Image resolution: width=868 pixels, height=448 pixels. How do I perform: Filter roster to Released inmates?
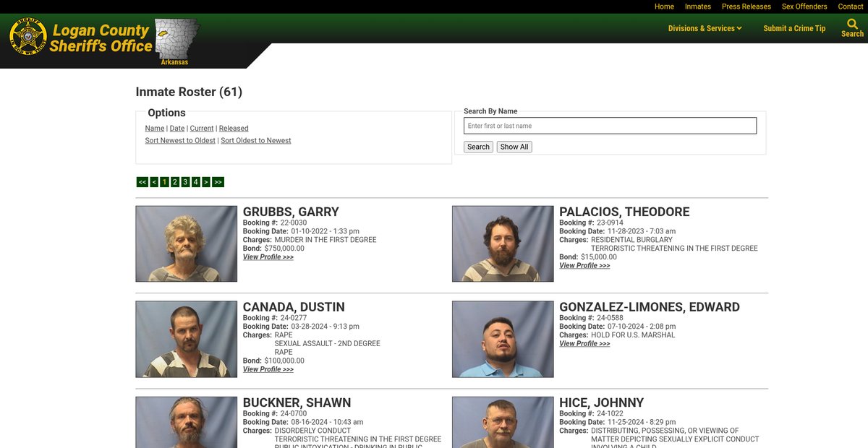[x=234, y=129]
